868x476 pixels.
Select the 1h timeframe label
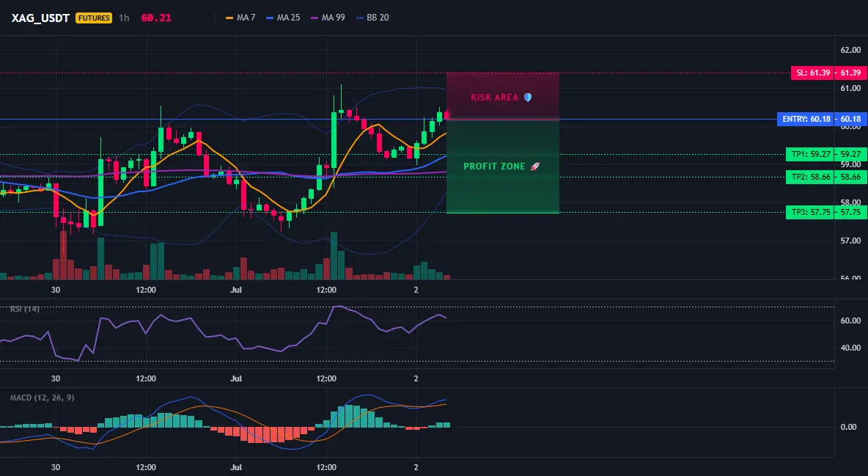coord(124,18)
